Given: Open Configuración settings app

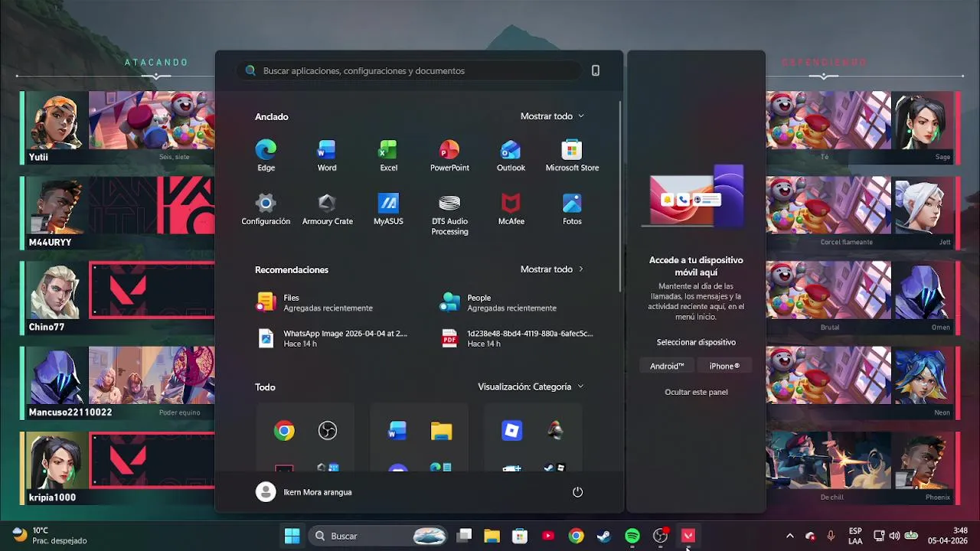Looking at the screenshot, I should pyautogui.click(x=266, y=209).
